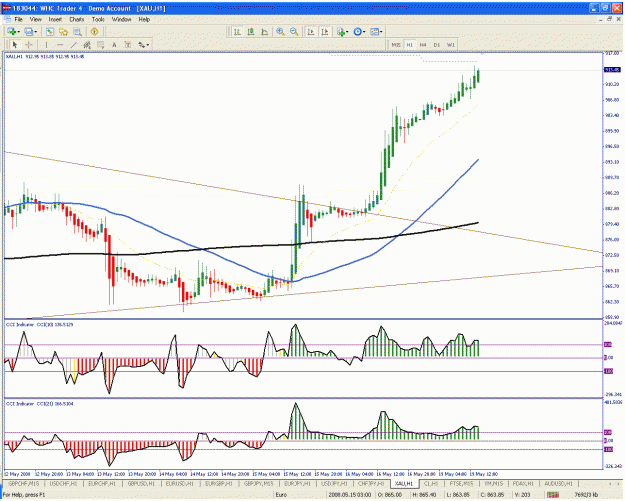Open the Charts menu
The height and width of the screenshot is (501, 625).
click(x=77, y=19)
